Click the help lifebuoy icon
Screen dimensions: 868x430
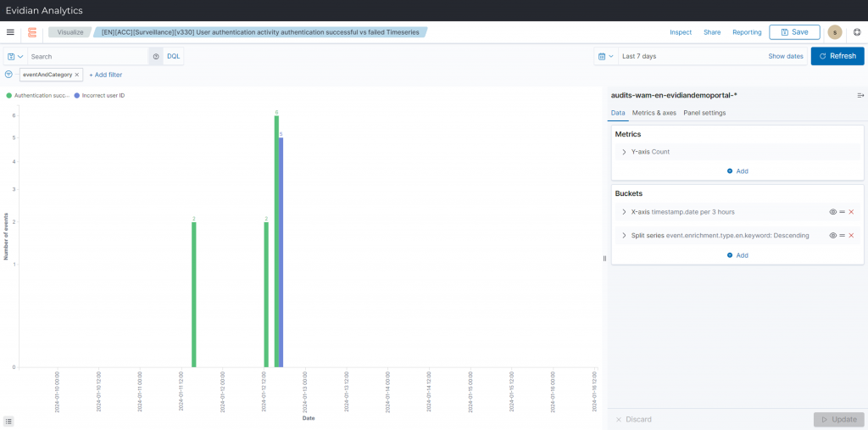pyautogui.click(x=857, y=32)
